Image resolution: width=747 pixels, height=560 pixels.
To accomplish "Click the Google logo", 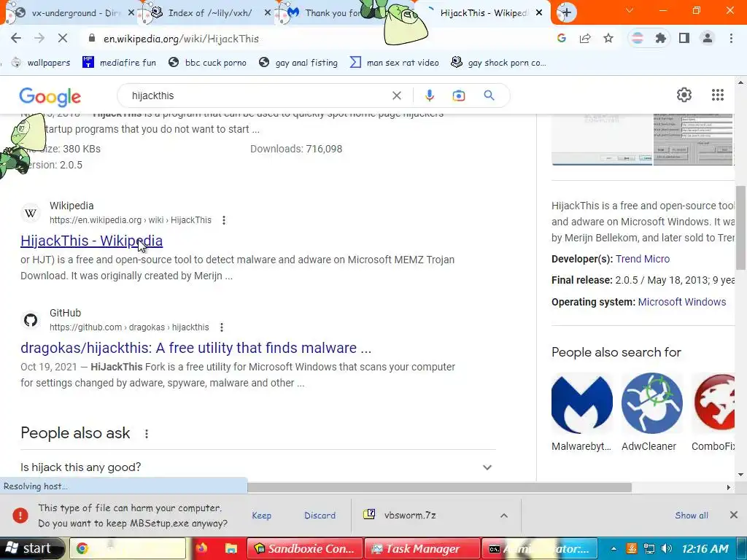I will tap(50, 97).
